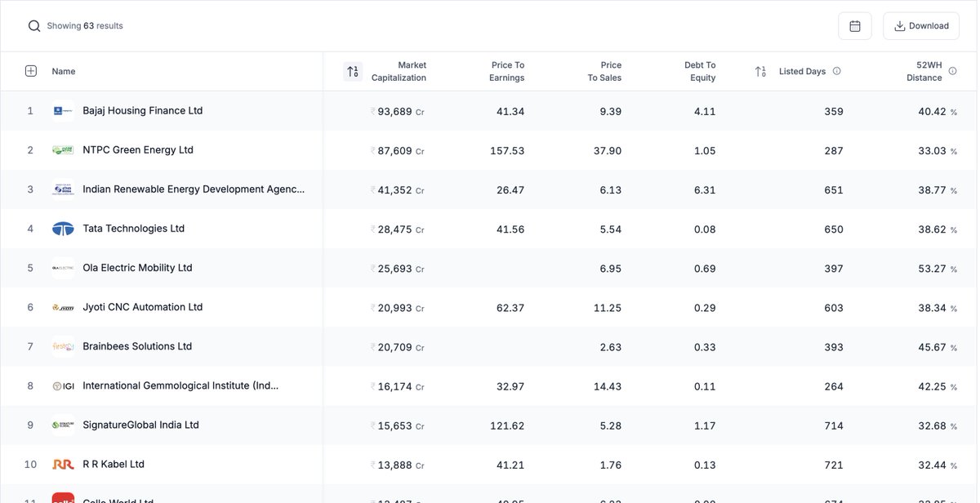Click the Name column header
This screenshot has width=980, height=503.
(x=64, y=71)
